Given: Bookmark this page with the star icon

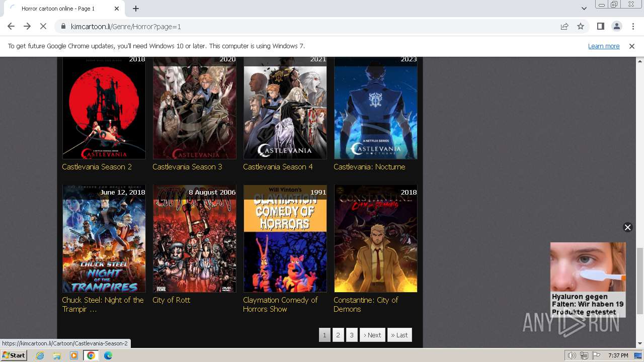Looking at the screenshot, I should coord(581,26).
